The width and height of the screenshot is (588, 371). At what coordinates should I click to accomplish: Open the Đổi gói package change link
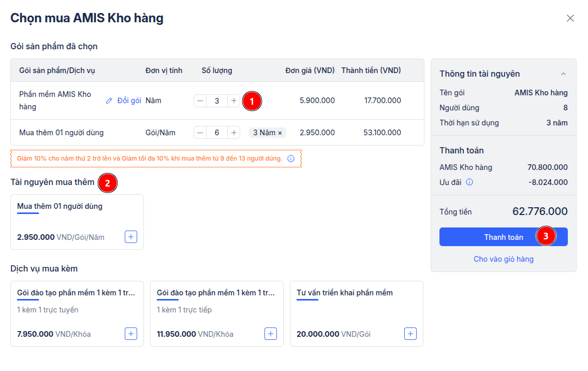click(129, 101)
